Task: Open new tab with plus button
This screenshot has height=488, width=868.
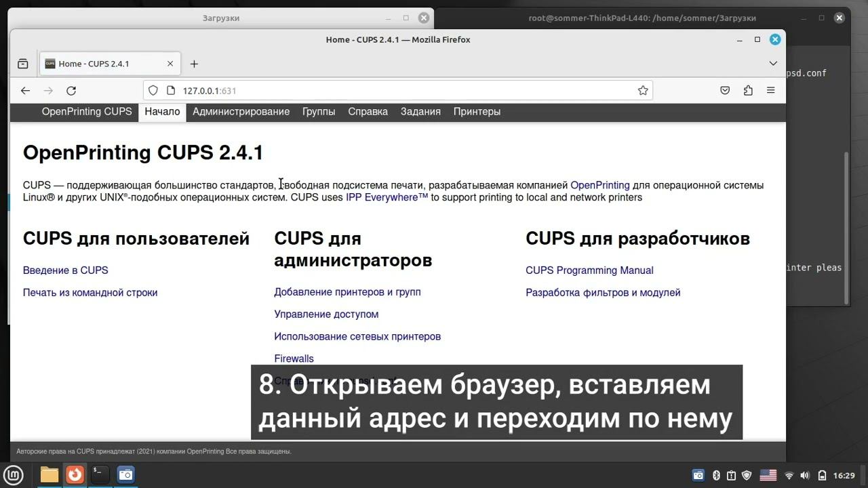Action: (x=194, y=64)
